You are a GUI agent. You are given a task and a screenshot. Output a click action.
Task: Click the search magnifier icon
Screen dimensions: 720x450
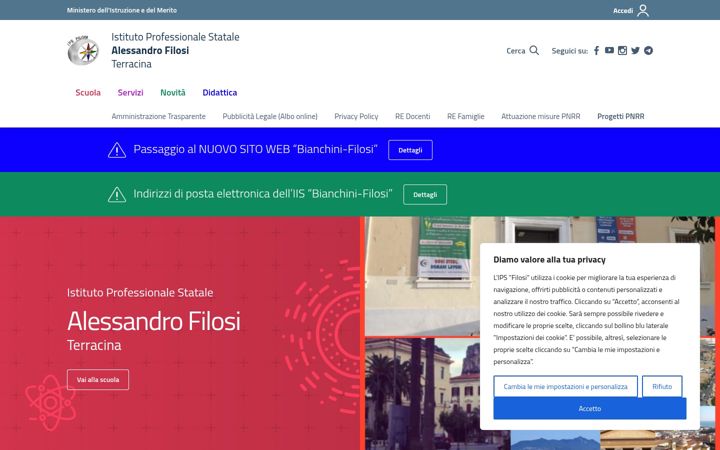534,51
